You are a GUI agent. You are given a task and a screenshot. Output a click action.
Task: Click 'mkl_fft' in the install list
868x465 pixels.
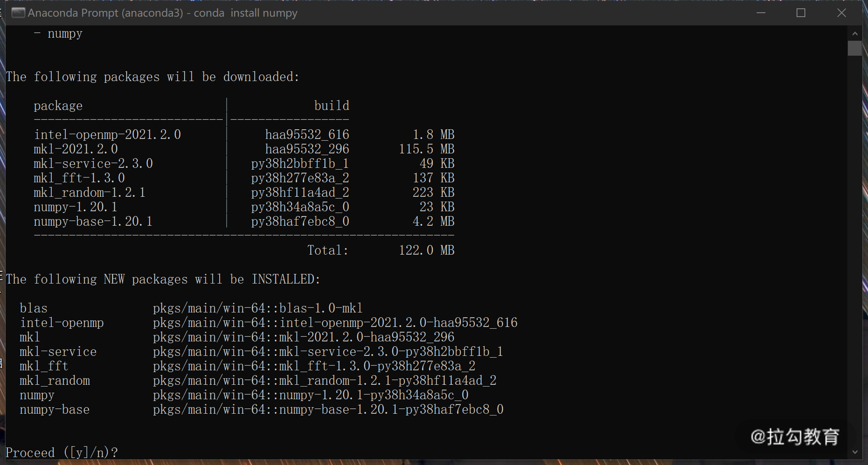pos(44,366)
